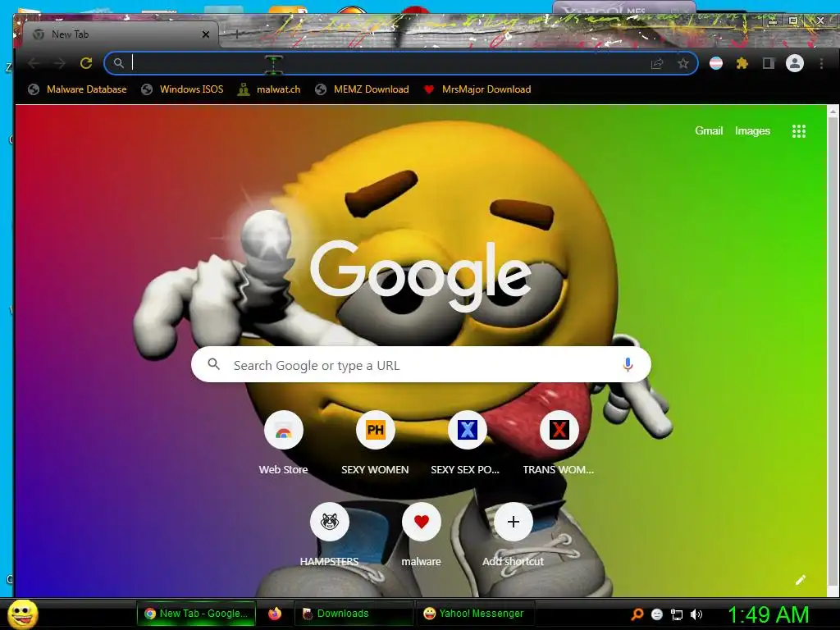Click the forward navigation arrow

(x=60, y=63)
